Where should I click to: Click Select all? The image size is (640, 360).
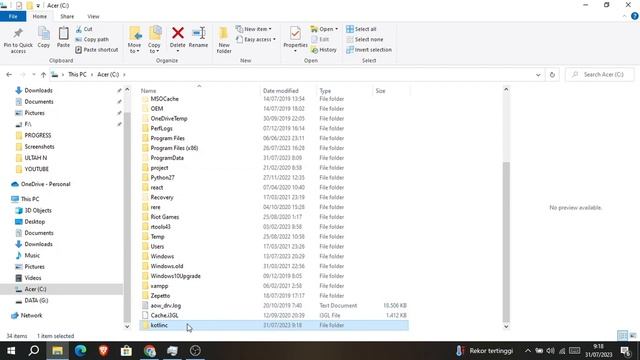tap(361, 29)
